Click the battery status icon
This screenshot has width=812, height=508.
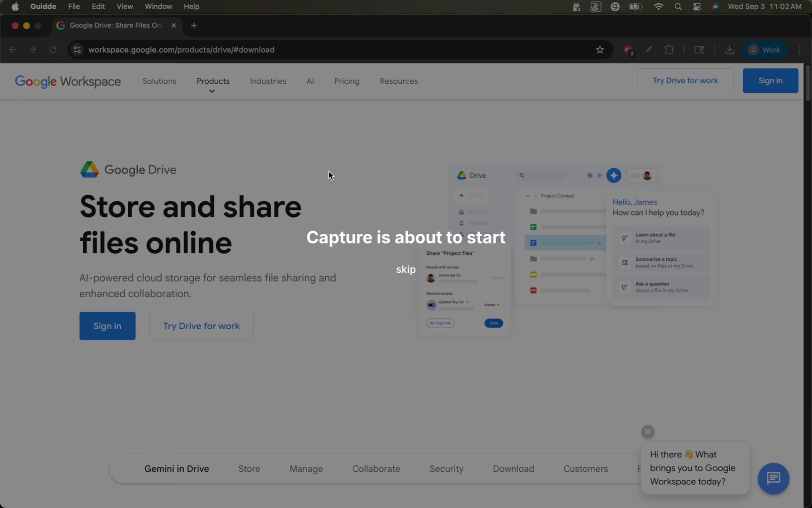635,7
